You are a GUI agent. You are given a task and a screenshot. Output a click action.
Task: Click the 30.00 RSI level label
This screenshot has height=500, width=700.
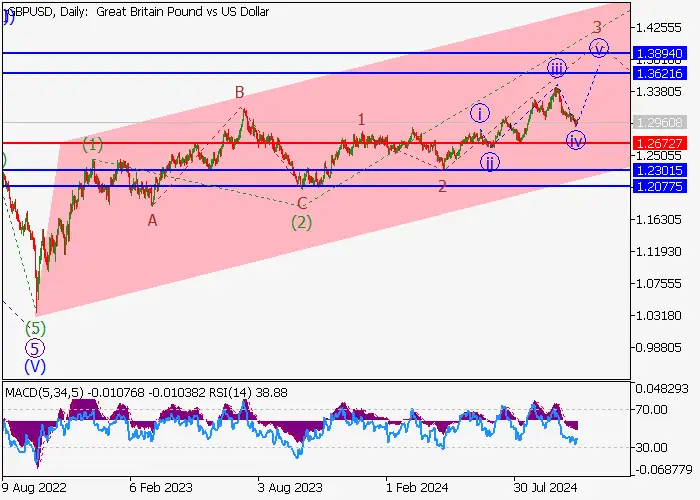pyautogui.click(x=651, y=447)
